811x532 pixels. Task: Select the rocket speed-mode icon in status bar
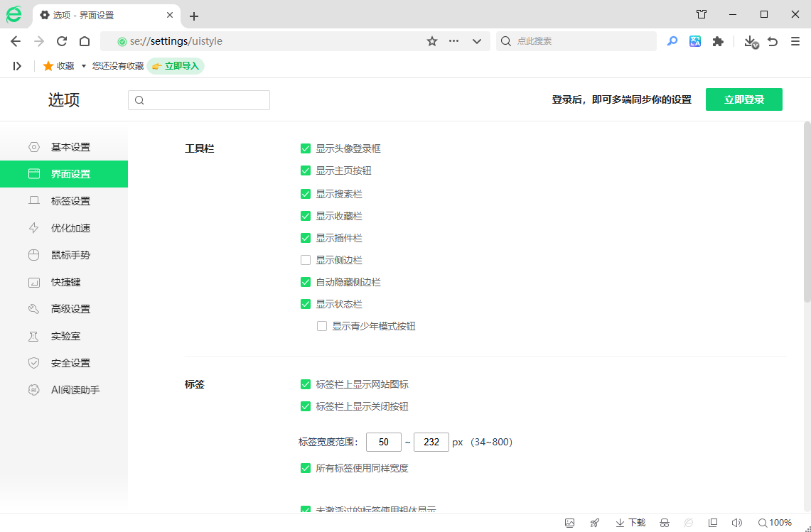[594, 523]
